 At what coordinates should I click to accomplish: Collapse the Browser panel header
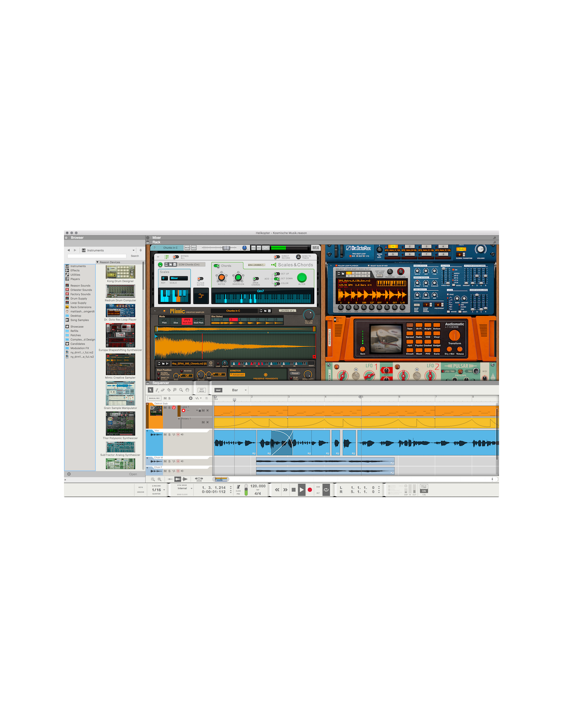click(67, 238)
